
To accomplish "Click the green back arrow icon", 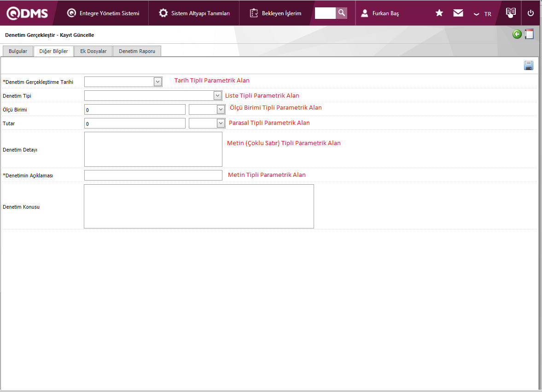I will (517, 35).
